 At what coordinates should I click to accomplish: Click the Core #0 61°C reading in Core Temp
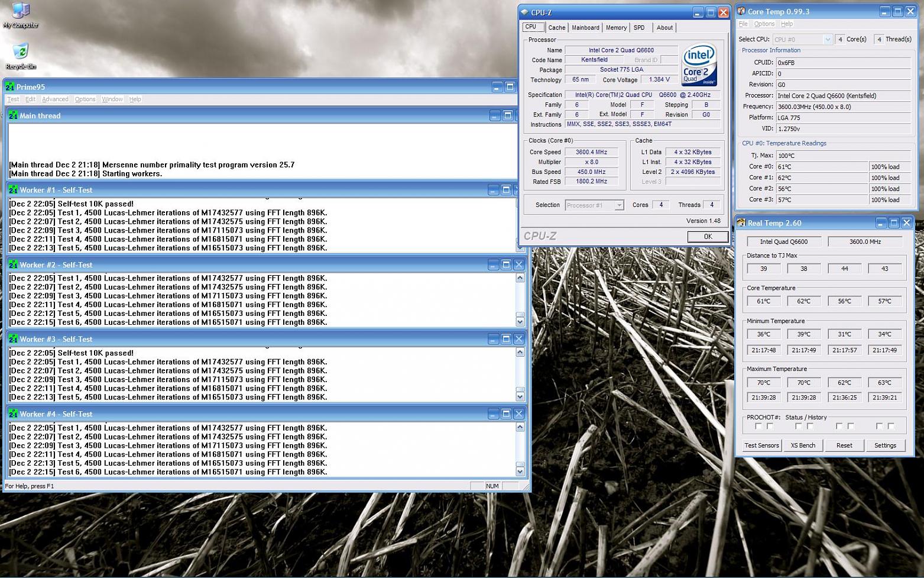822,167
